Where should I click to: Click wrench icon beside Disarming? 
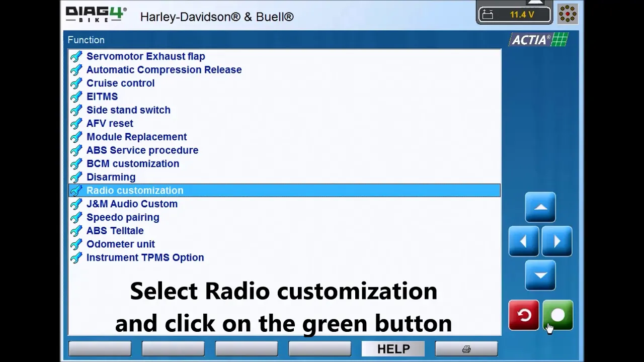76,177
